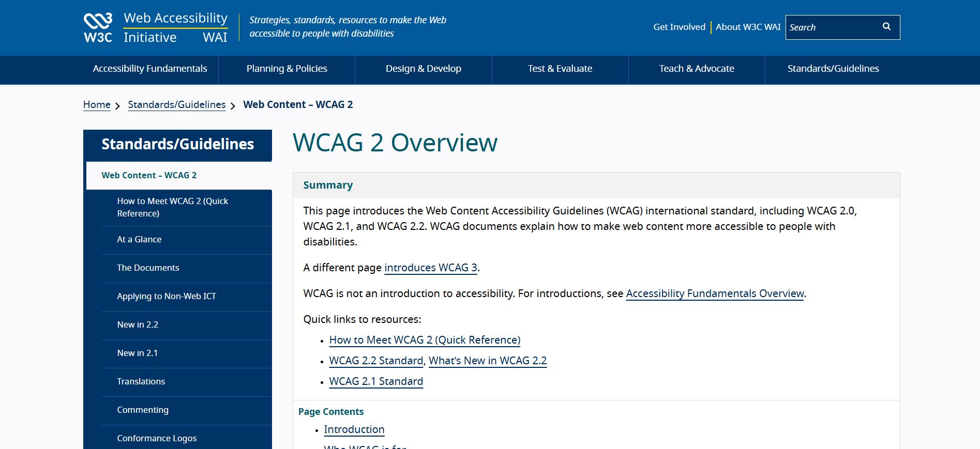Screen dimensions: 980x449
Task: Jump to Introduction in Page Contents
Action: click(x=354, y=429)
